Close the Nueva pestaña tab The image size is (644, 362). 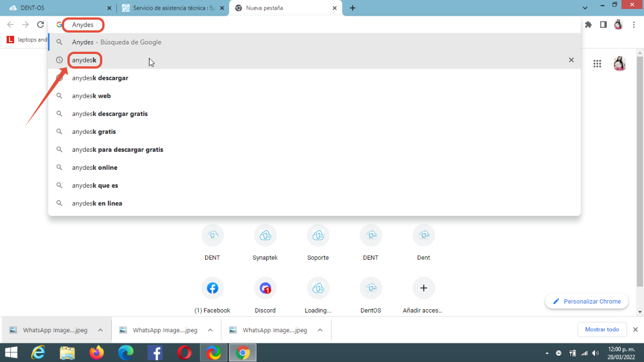pyautogui.click(x=334, y=8)
